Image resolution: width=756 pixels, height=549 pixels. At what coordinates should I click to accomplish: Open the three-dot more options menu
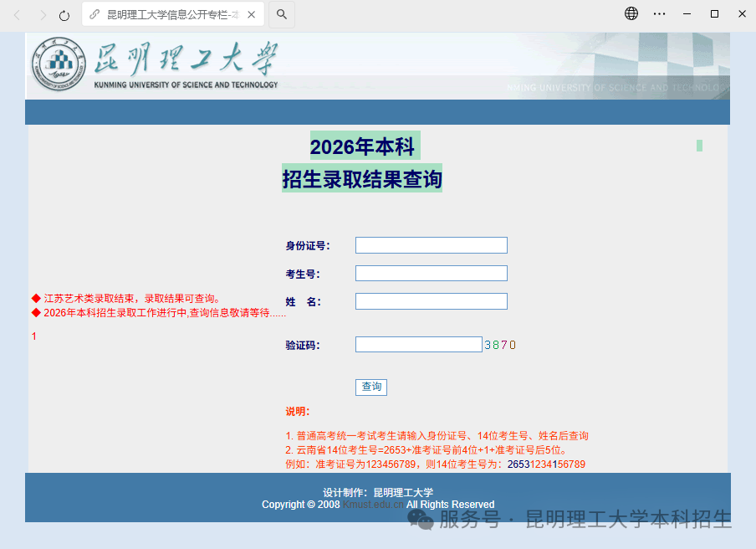[x=659, y=14]
